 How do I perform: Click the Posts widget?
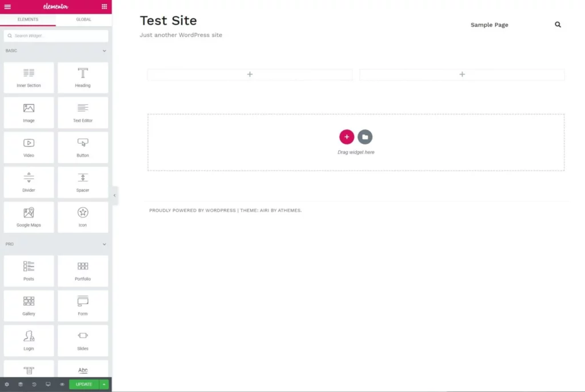click(x=29, y=270)
